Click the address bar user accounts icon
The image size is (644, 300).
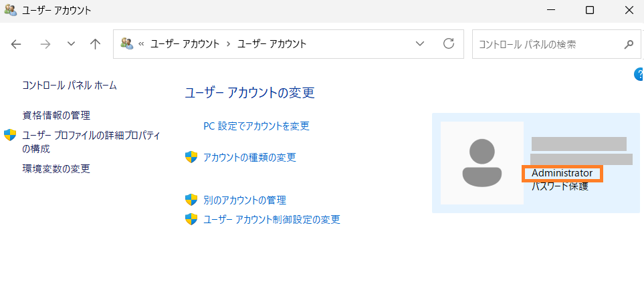[127, 43]
